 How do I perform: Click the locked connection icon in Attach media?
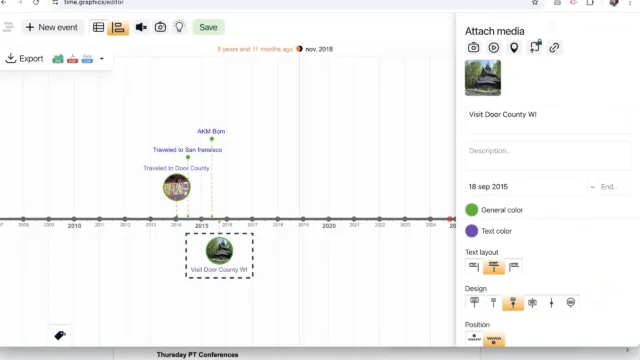[x=535, y=47]
